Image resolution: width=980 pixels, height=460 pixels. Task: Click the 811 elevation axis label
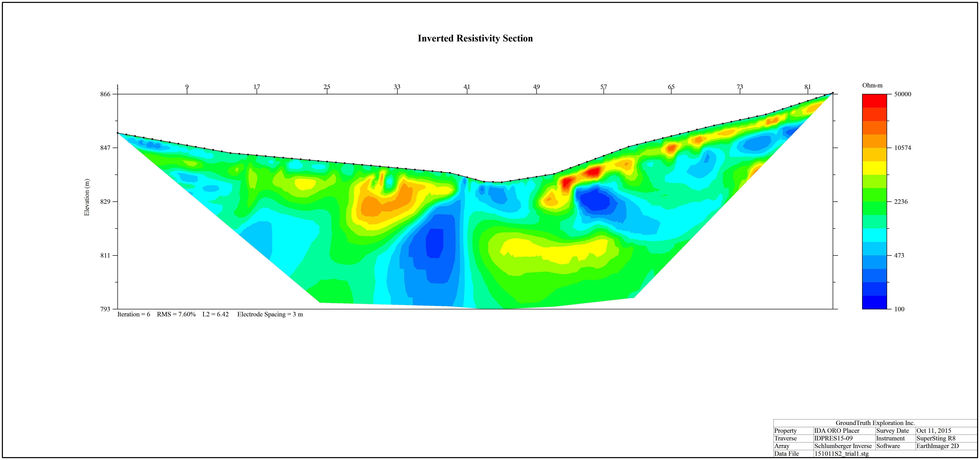point(105,256)
